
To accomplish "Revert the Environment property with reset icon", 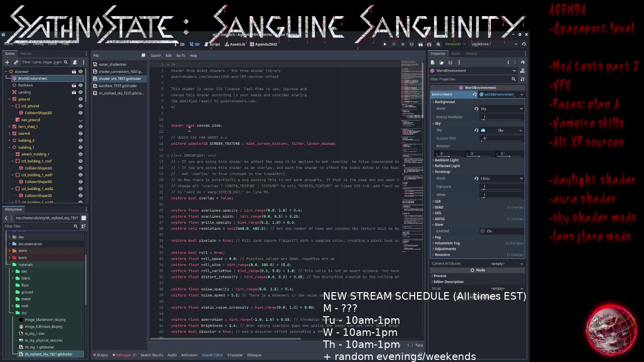I will pyautogui.click(x=474, y=95).
